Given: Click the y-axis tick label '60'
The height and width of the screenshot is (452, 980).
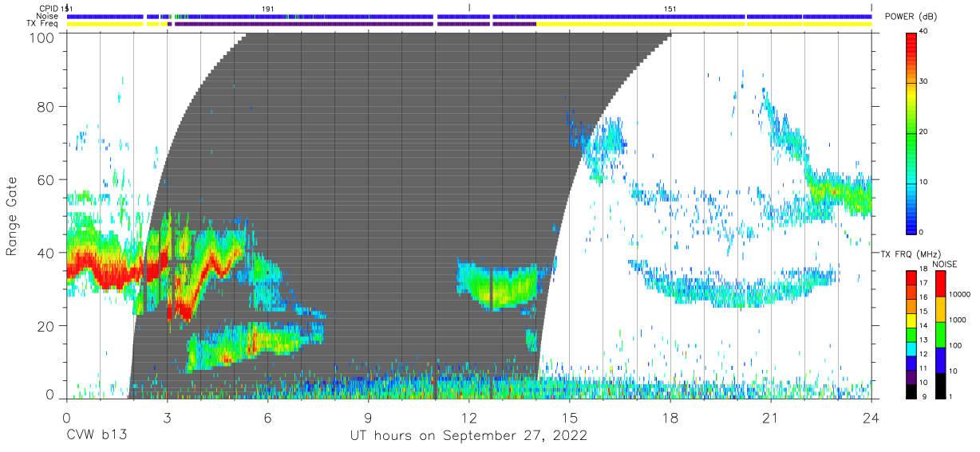Looking at the screenshot, I should pos(47,179).
